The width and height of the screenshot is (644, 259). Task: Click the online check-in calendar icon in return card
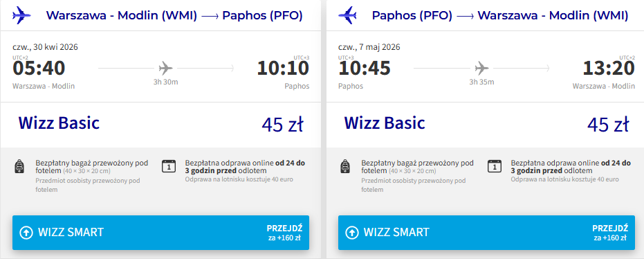pyautogui.click(x=494, y=166)
